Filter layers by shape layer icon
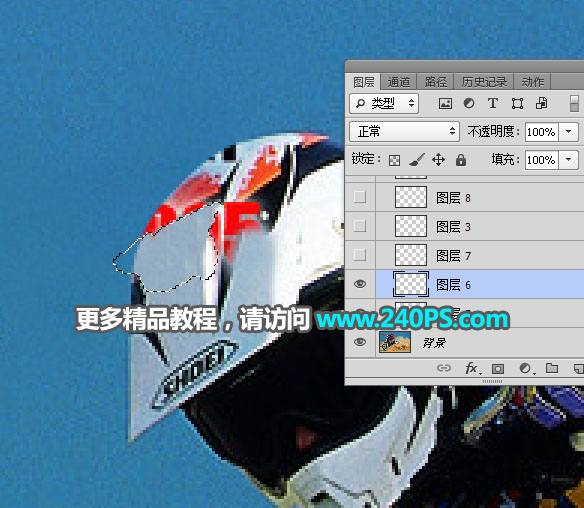584x508 pixels. [x=517, y=103]
